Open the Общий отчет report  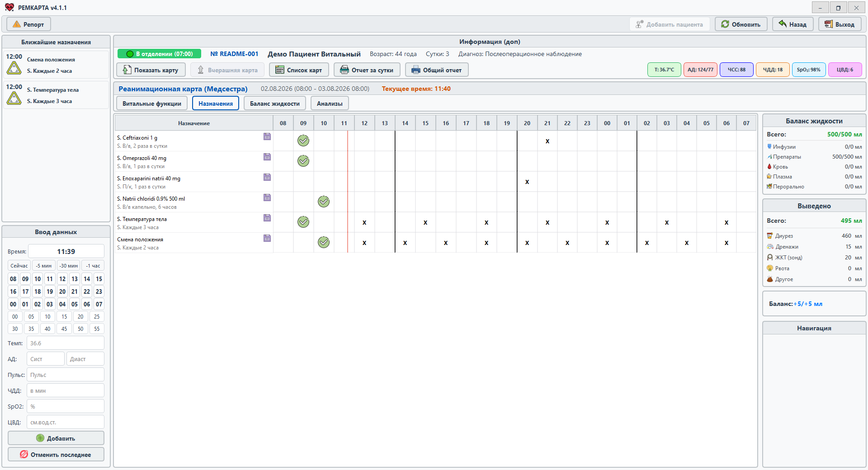[x=437, y=70]
